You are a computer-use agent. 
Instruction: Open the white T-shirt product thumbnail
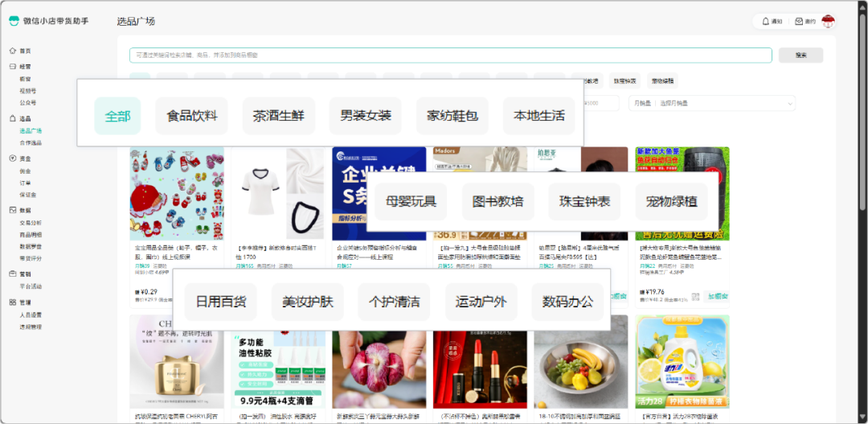point(278,193)
